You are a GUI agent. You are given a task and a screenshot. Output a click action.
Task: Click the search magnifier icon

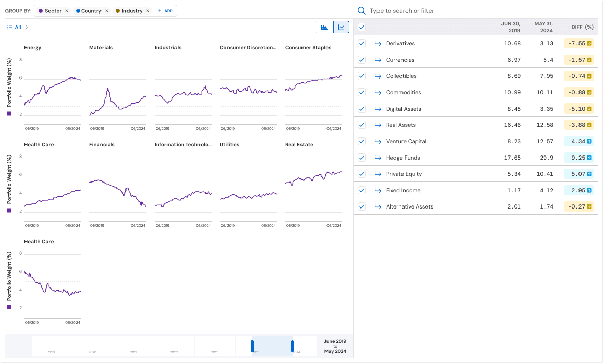pyautogui.click(x=362, y=11)
